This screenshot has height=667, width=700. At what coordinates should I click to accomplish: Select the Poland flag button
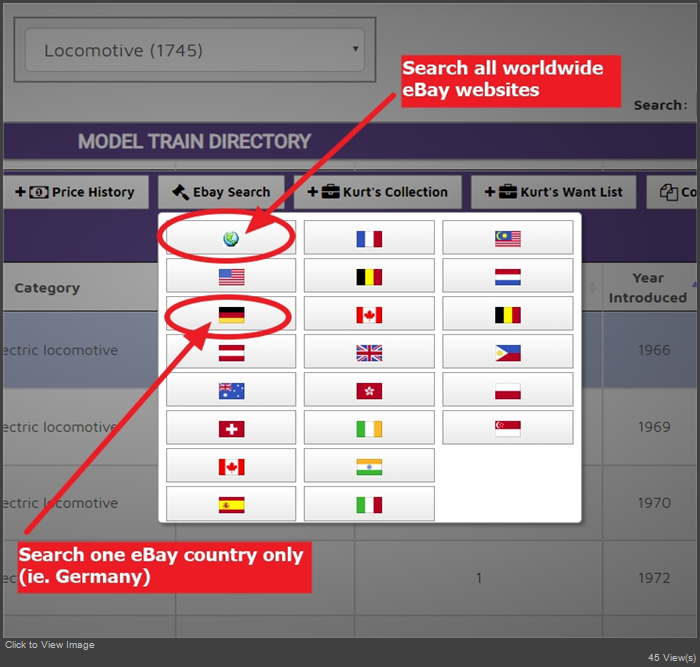[x=508, y=391]
